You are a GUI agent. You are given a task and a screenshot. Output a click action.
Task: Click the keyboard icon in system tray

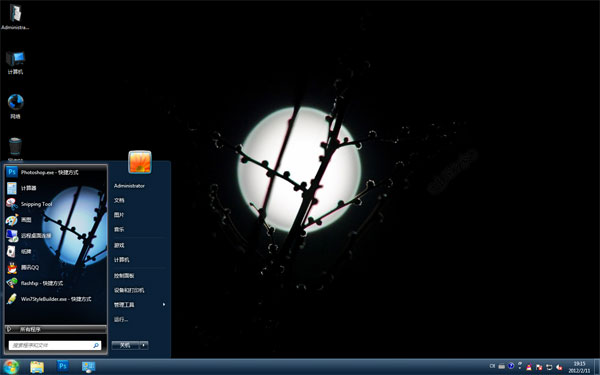501,366
